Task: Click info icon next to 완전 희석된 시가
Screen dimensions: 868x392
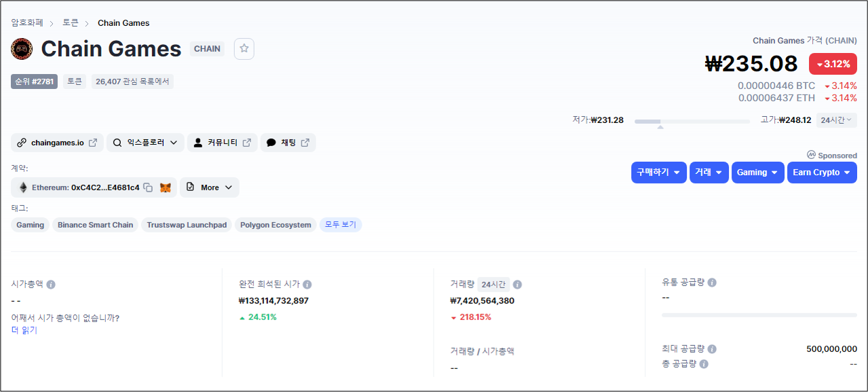Action: click(307, 285)
